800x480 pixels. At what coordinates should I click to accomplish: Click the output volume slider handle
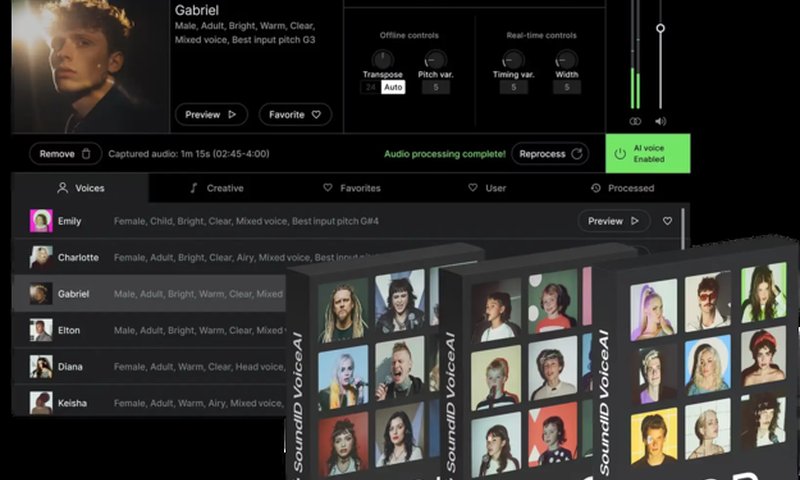click(x=660, y=28)
